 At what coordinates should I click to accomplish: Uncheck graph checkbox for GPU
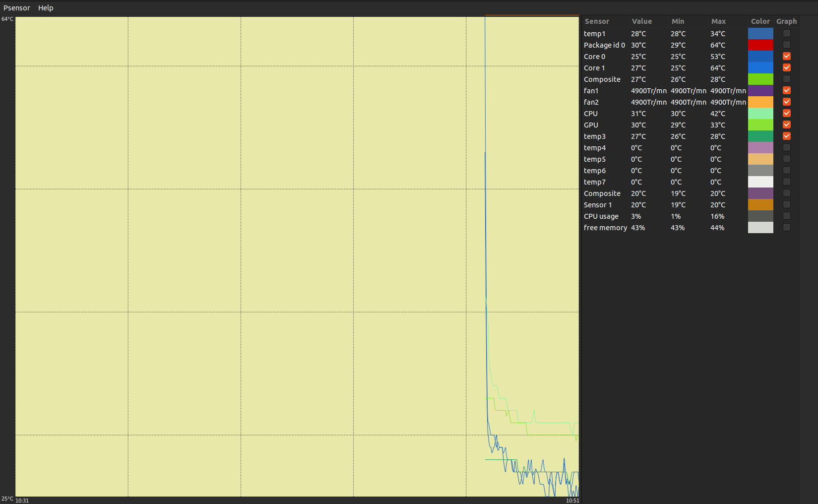tap(786, 125)
